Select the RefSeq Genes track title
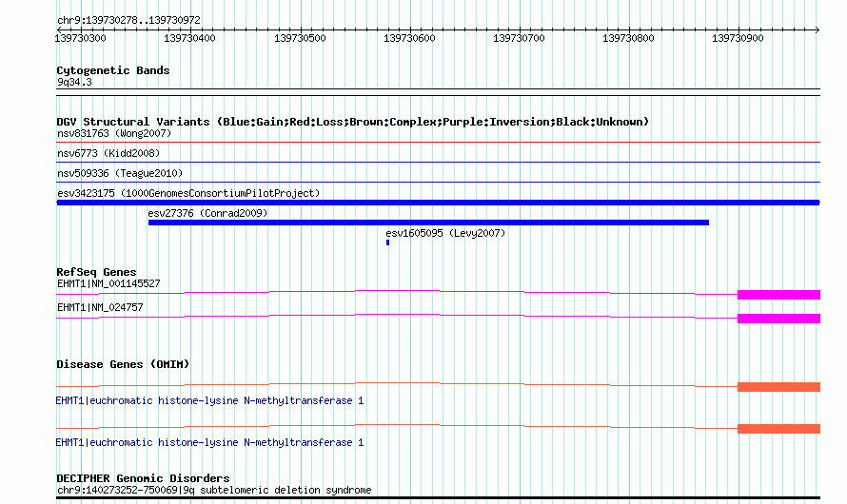Image resolution: width=847 pixels, height=504 pixels. point(96,272)
